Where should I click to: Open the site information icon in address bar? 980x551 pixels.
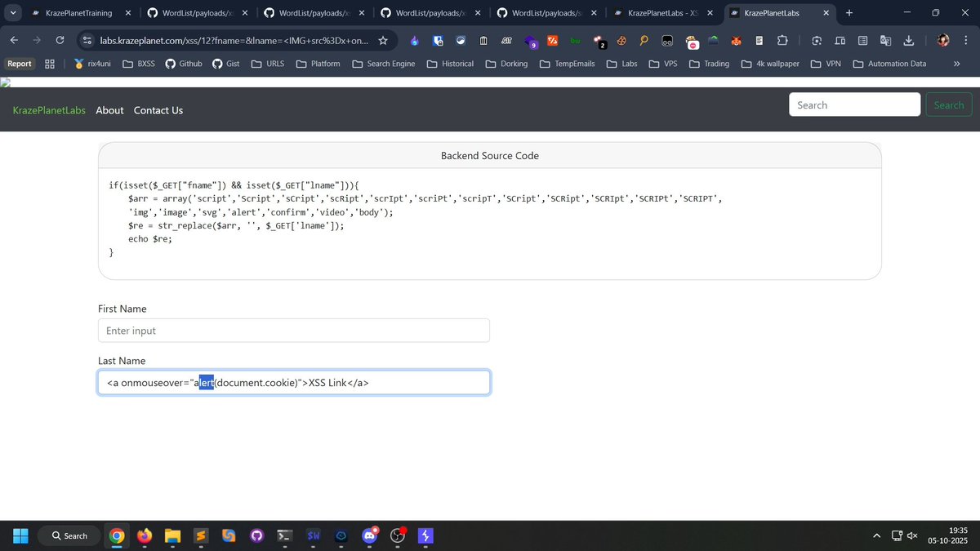pyautogui.click(x=87, y=40)
